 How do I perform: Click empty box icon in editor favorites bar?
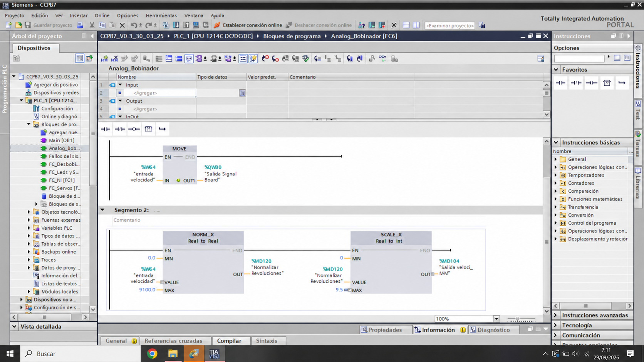[148, 129]
